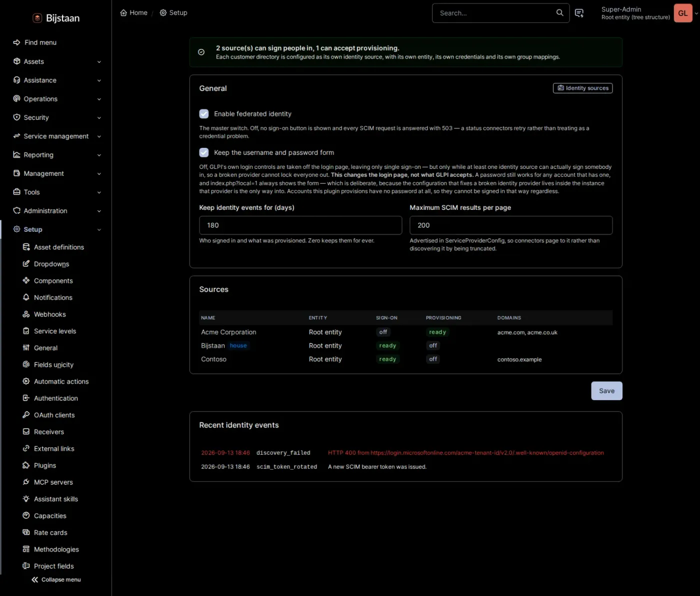Uncheck Keep the username and password form
This screenshot has height=596, width=700.
click(204, 152)
